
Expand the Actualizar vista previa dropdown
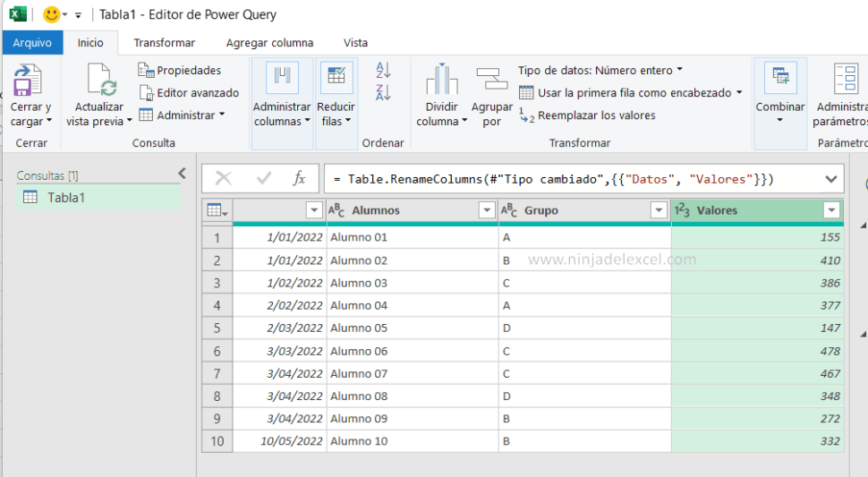(129, 121)
